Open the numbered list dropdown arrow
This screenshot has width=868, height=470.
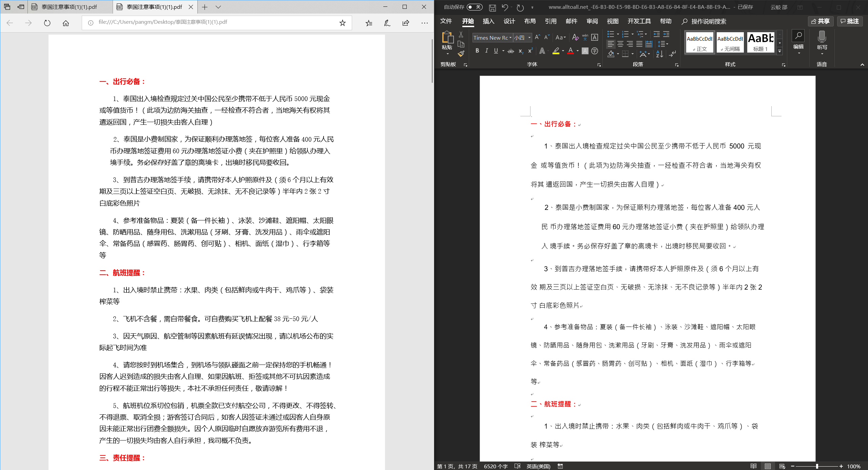tap(633, 34)
